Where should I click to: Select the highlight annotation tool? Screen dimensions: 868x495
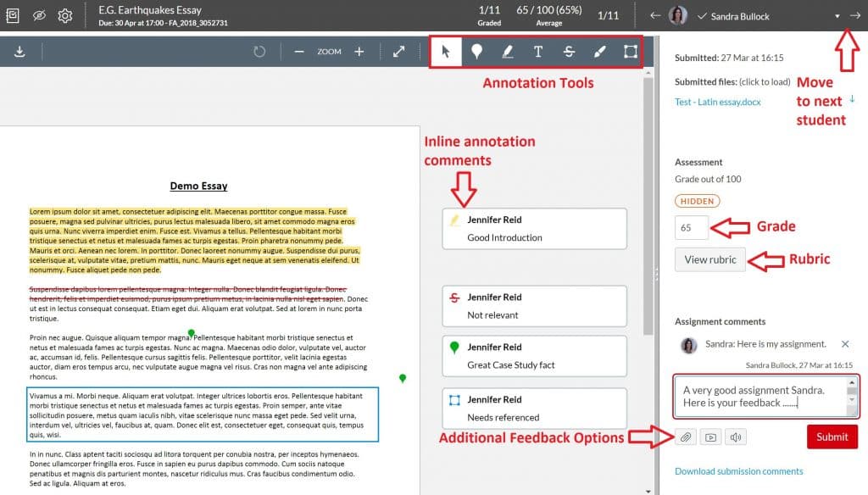tap(507, 52)
